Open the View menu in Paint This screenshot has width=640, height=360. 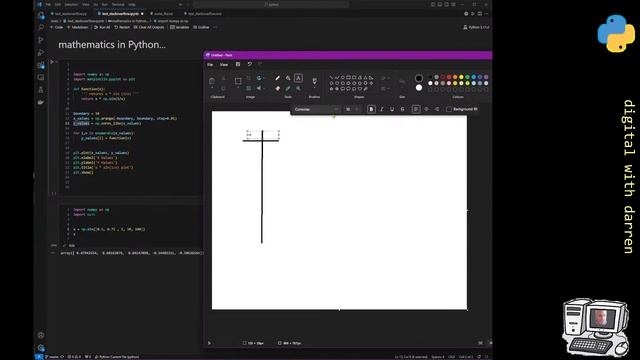pos(224,64)
